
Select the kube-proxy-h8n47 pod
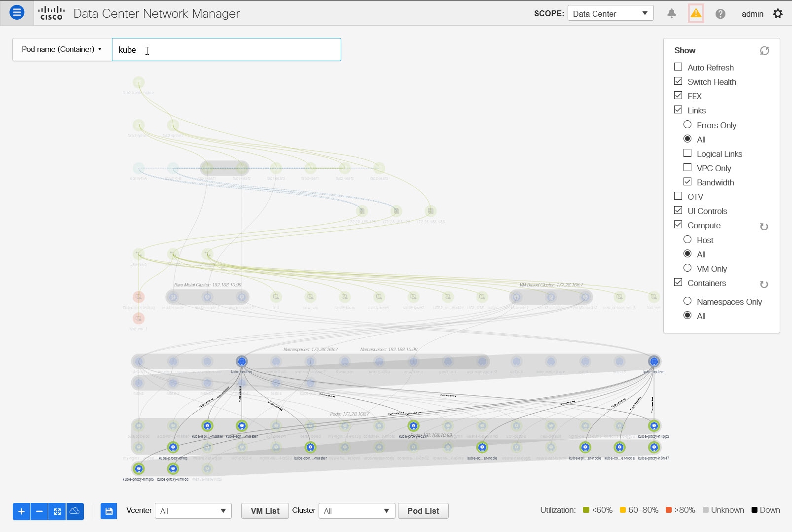tap(654, 448)
